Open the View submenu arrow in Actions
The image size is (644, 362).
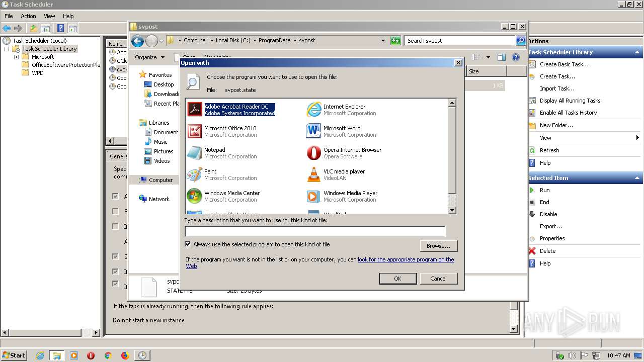coord(637,138)
